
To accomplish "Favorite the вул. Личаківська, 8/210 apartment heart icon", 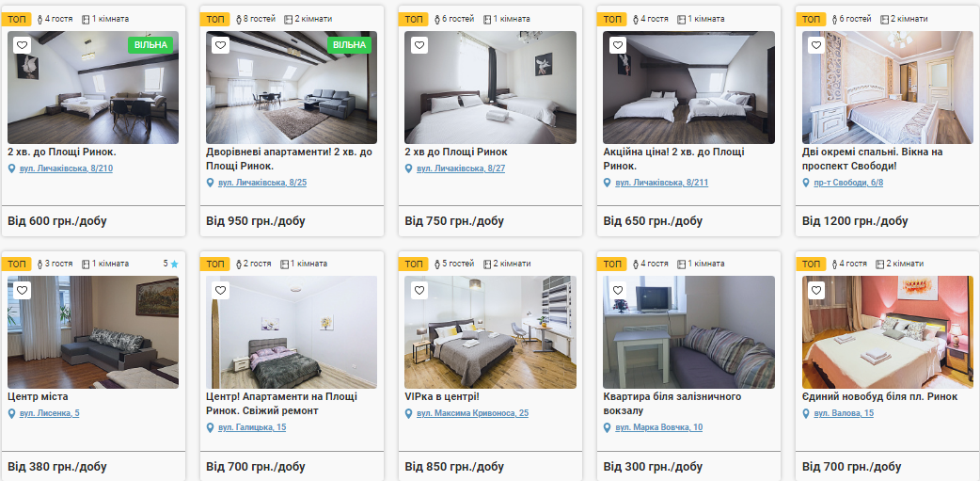I will point(23,45).
